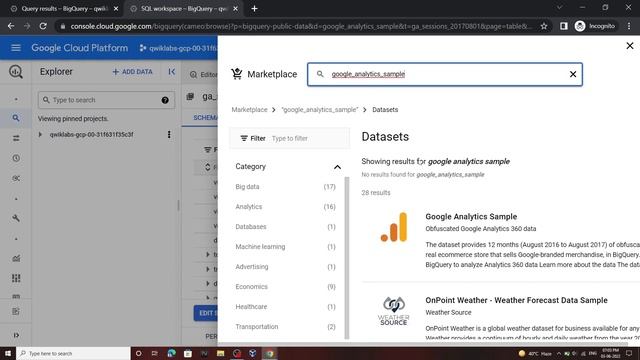The width and height of the screenshot is (640, 360).
Task: Click the Type to filter field
Action: coord(309,138)
